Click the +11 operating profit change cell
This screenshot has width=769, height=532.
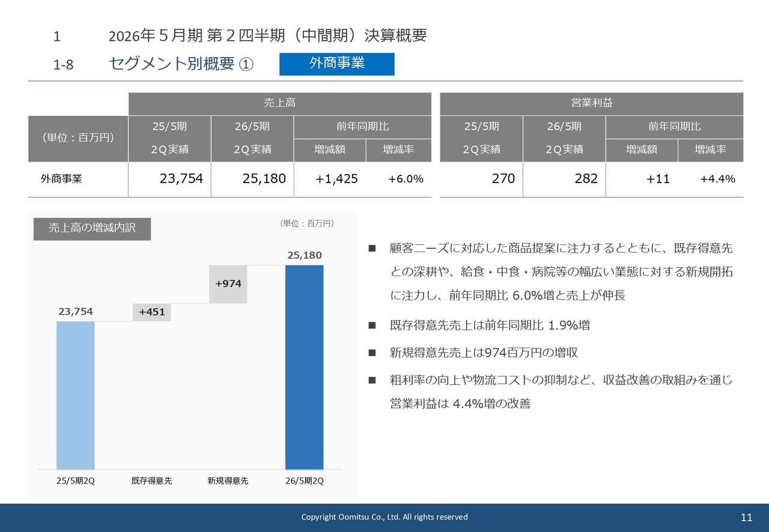pyautogui.click(x=658, y=179)
